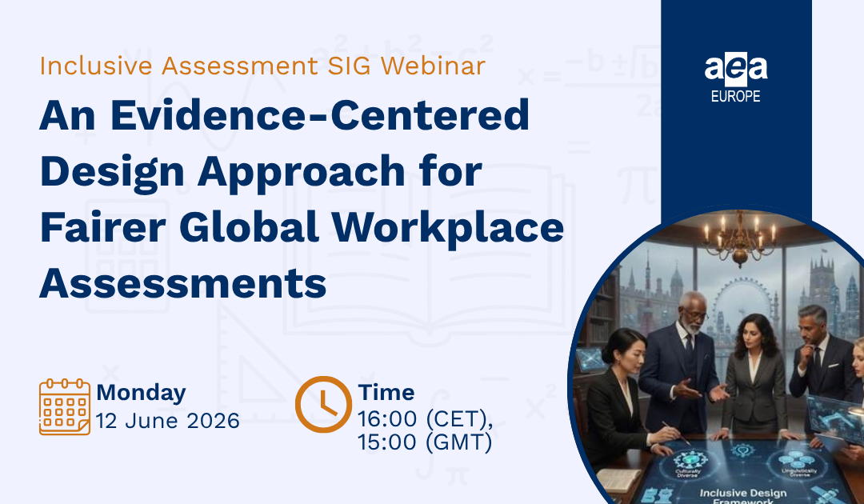Screen dimensions: 864x504
Task: Click the title line 'Design Approach for'
Action: (261, 172)
